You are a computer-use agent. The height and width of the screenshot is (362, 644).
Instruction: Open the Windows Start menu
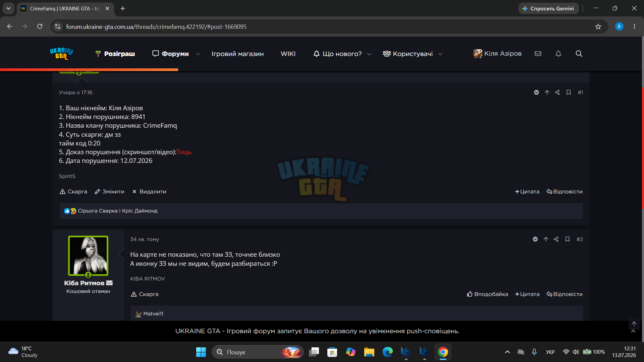(x=201, y=352)
